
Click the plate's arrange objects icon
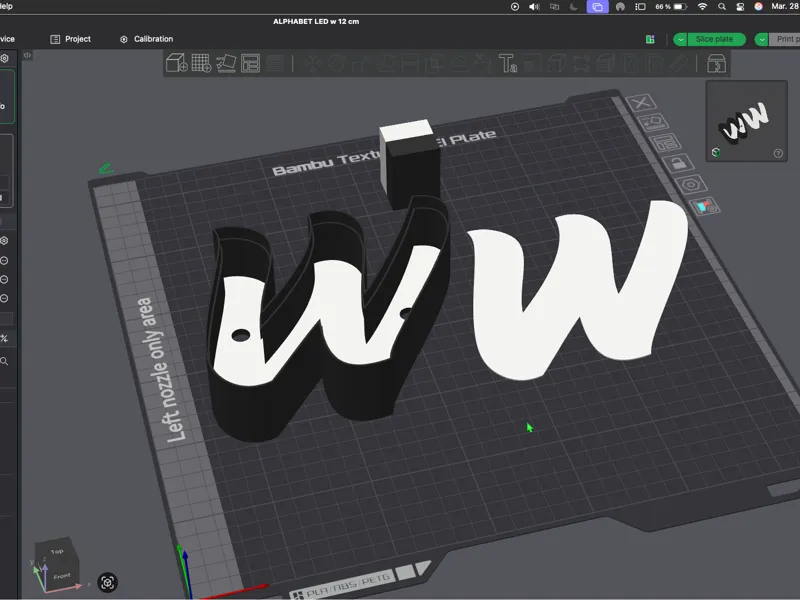[665, 143]
